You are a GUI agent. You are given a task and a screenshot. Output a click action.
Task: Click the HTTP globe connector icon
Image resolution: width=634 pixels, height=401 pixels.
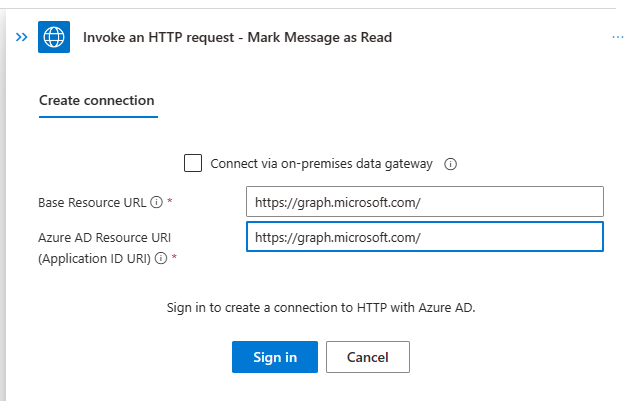click(54, 37)
